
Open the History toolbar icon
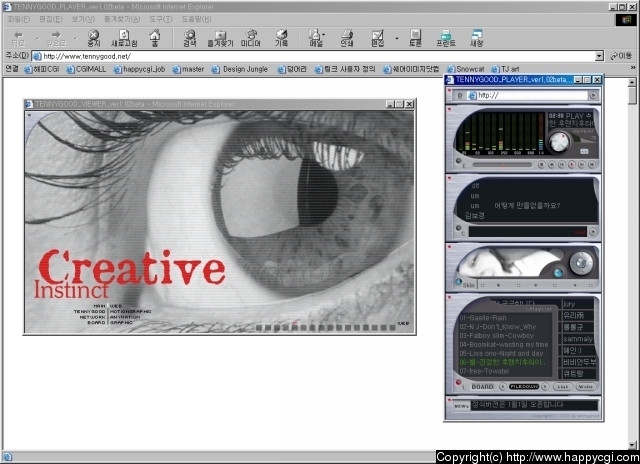click(281, 38)
